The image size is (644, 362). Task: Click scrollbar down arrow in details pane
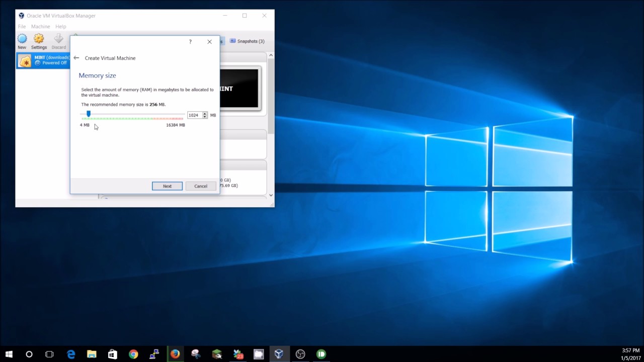(x=271, y=195)
